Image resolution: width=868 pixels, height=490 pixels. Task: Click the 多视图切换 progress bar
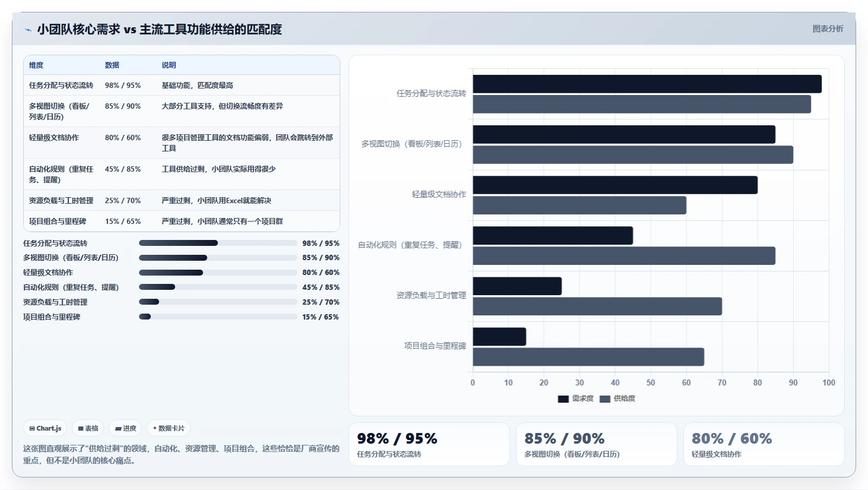click(218, 258)
